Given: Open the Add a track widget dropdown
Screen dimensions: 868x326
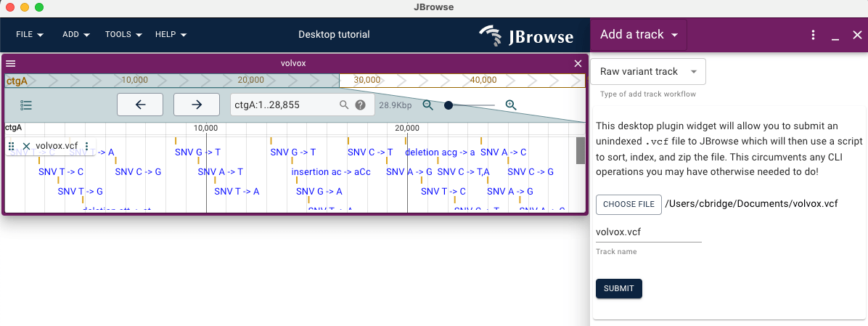Looking at the screenshot, I should [639, 34].
